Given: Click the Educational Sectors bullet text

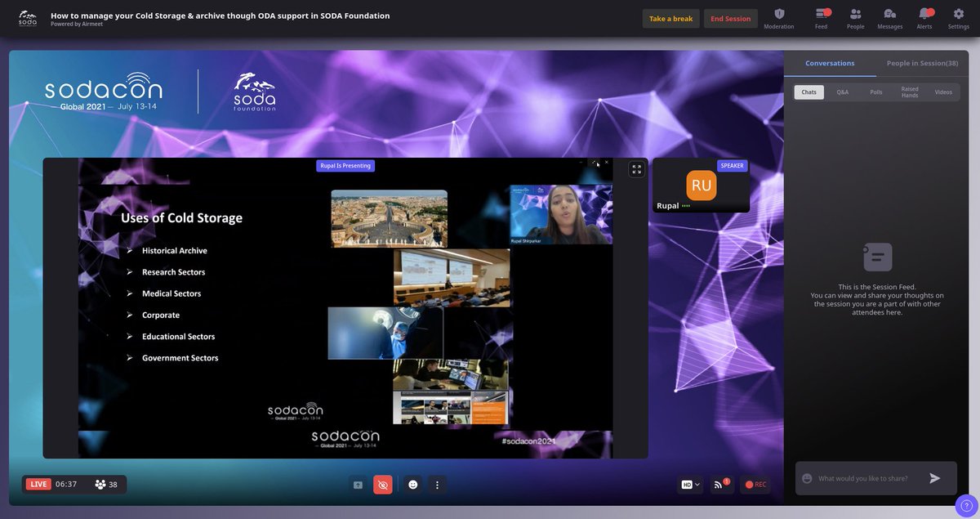Looking at the screenshot, I should click(x=179, y=336).
